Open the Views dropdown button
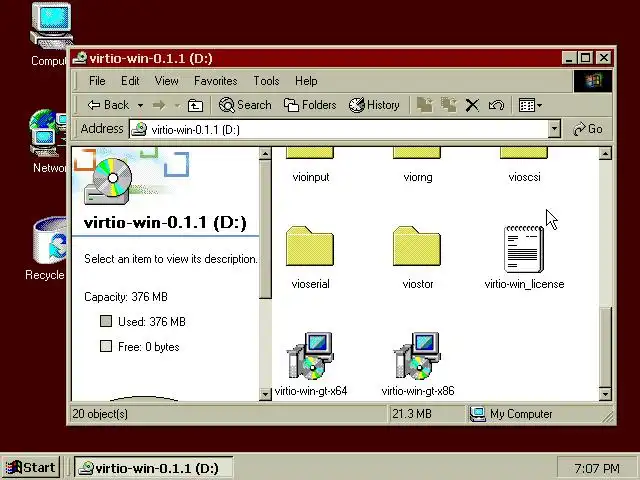The width and height of the screenshot is (640, 480). coord(530,105)
